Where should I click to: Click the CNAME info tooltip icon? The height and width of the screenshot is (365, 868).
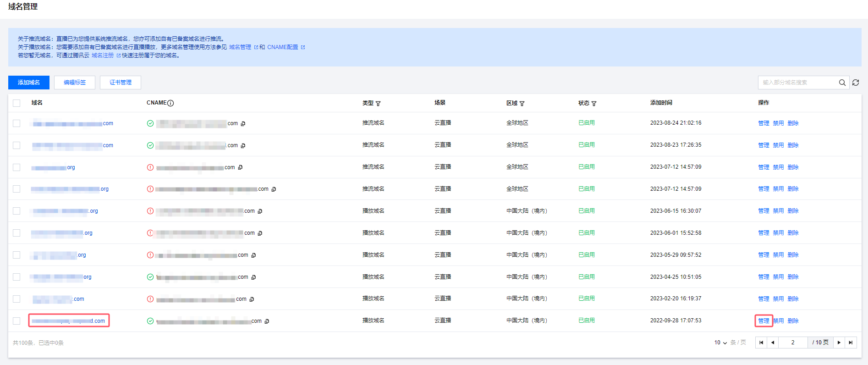[x=170, y=103]
